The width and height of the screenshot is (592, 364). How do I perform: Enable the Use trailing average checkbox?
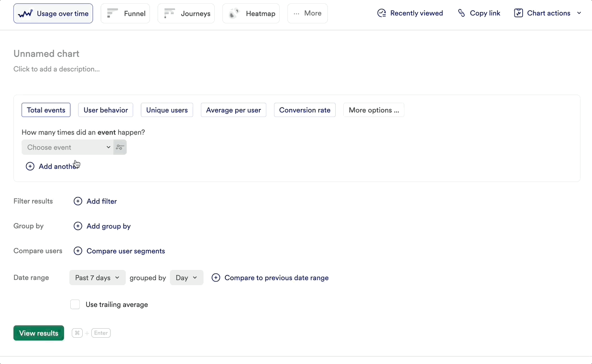pyautogui.click(x=75, y=304)
